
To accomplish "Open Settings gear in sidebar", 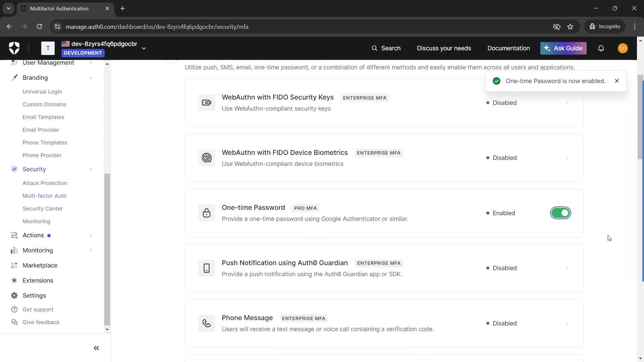I will click(14, 296).
